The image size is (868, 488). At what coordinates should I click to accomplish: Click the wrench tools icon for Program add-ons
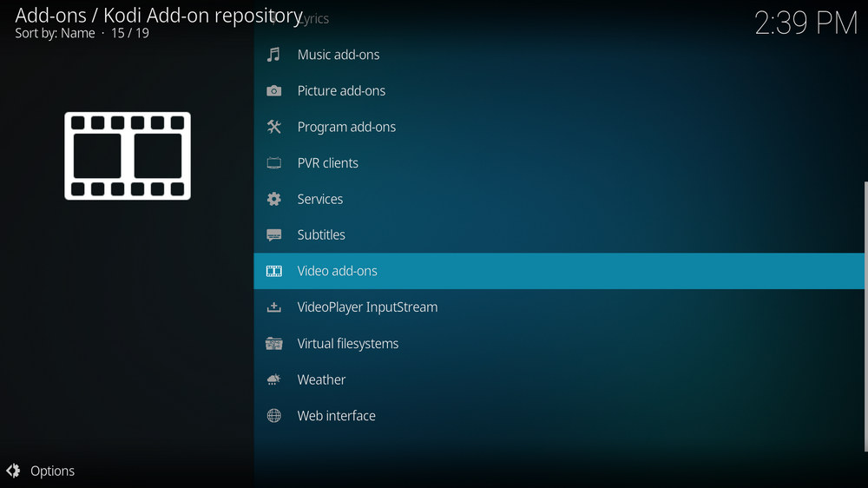click(273, 127)
